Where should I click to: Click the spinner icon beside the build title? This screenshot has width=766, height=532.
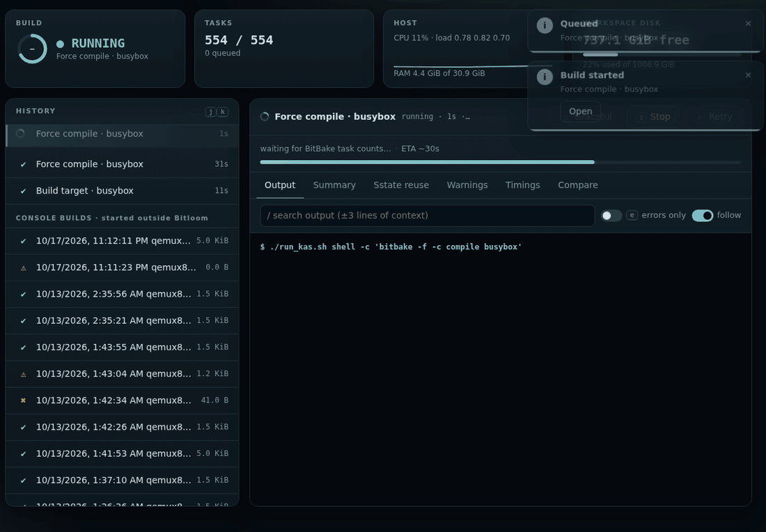pyautogui.click(x=265, y=117)
